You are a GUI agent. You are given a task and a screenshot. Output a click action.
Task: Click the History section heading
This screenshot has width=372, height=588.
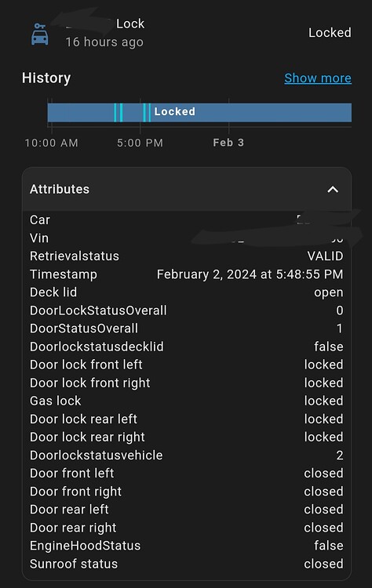46,78
